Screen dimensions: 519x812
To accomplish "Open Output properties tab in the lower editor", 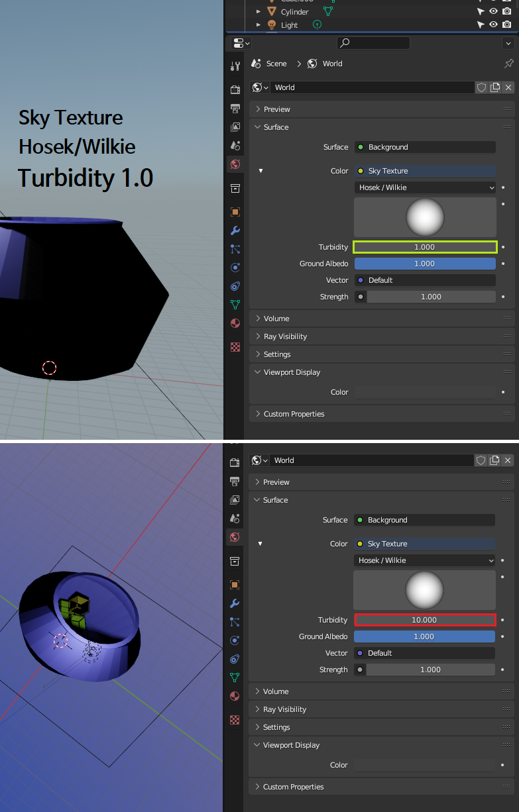I will [x=235, y=481].
